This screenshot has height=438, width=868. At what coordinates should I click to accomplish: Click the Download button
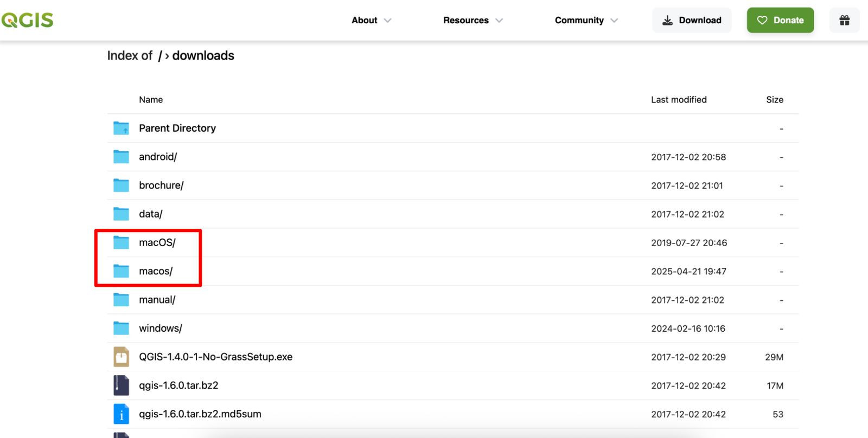pos(692,20)
